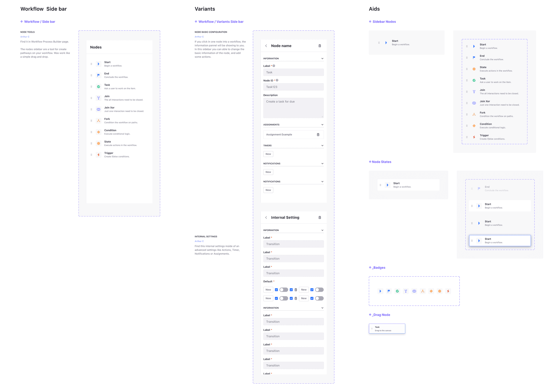The image size is (559, 392).
Task: Go back using the arrow beside Internal Setting
Action: pyautogui.click(x=266, y=218)
